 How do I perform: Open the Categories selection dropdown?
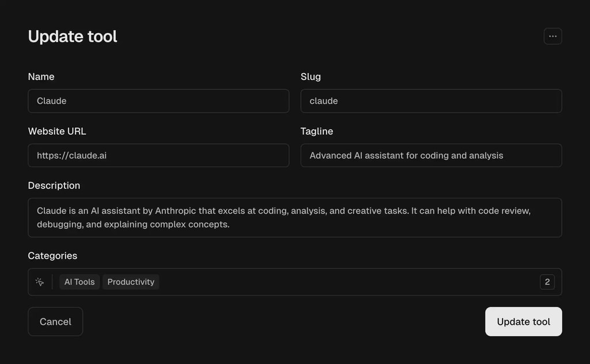(346, 282)
